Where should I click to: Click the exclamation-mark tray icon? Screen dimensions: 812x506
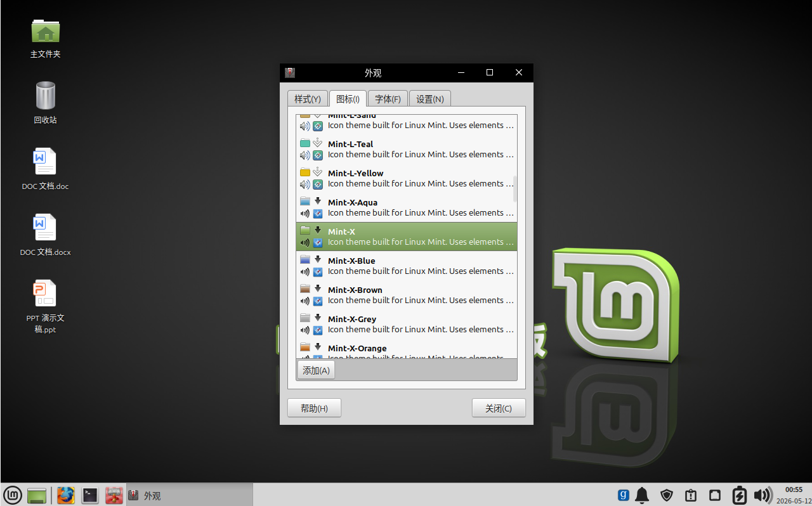coord(691,495)
